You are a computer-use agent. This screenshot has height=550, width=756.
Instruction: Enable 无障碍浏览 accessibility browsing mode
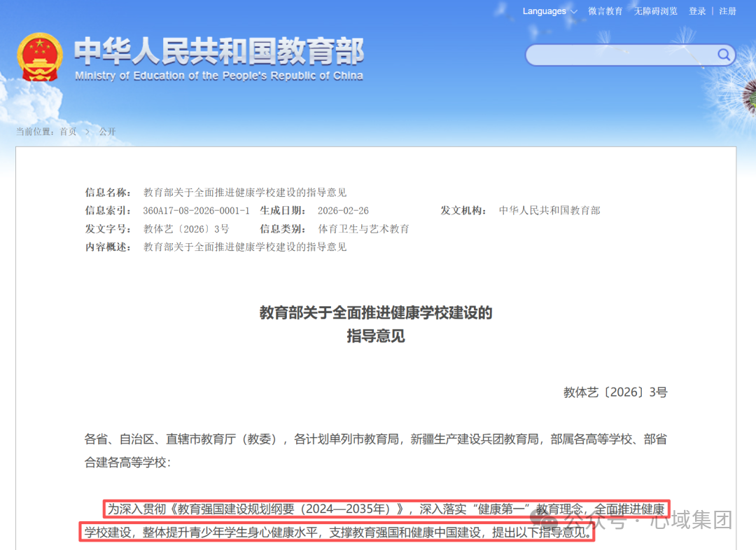[655, 11]
